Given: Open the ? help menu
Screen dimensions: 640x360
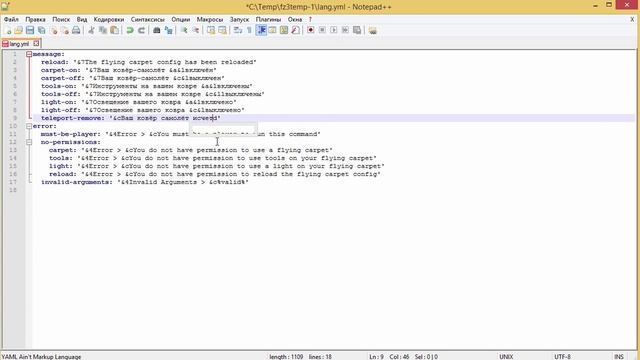Looking at the screenshot, I should tap(310, 19).
